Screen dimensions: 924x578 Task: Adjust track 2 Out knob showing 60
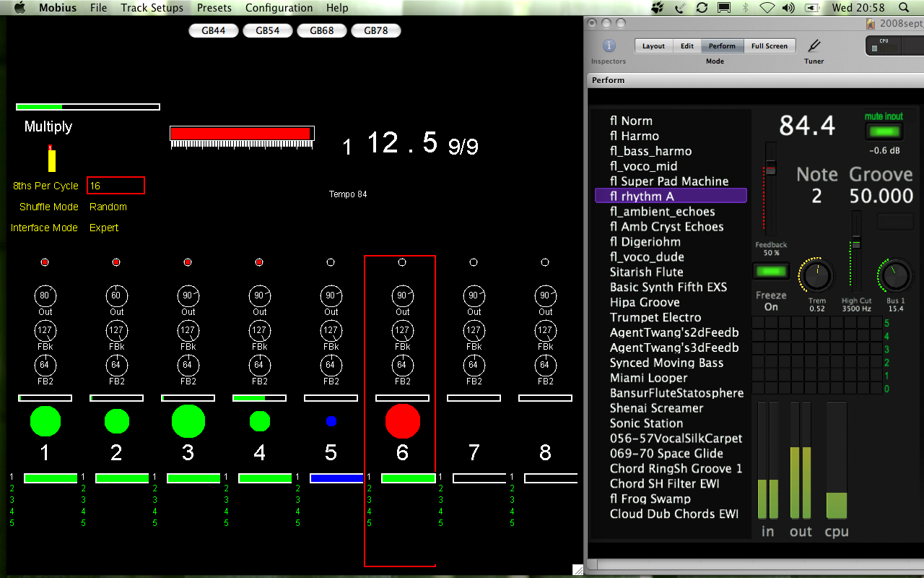[x=117, y=296]
